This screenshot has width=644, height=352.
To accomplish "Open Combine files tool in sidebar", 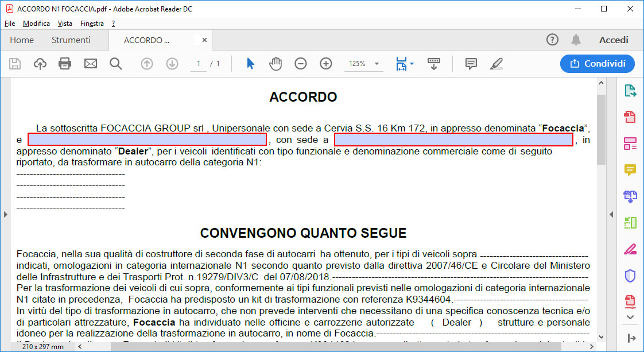I will coord(630,196).
